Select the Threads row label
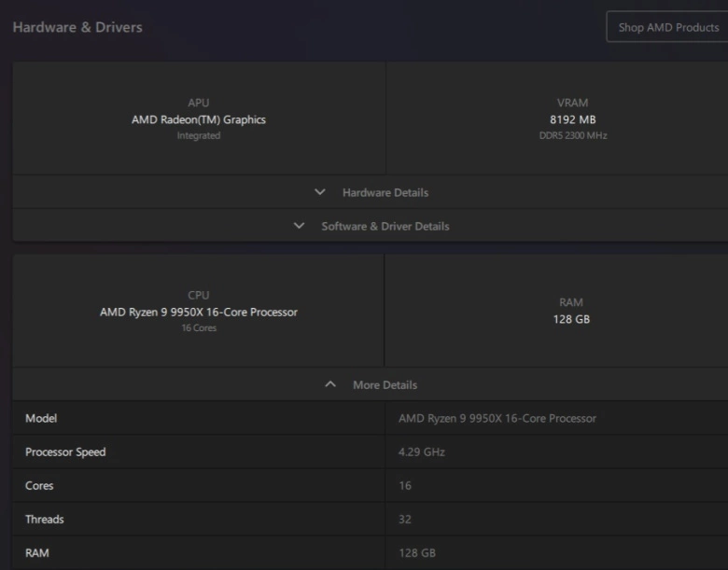The image size is (728, 570). [x=45, y=519]
